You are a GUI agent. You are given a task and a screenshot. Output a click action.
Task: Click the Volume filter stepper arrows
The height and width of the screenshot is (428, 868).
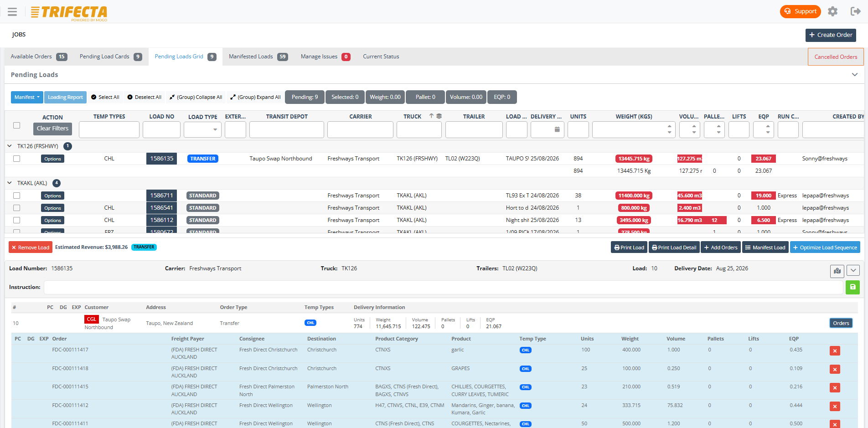click(x=694, y=129)
